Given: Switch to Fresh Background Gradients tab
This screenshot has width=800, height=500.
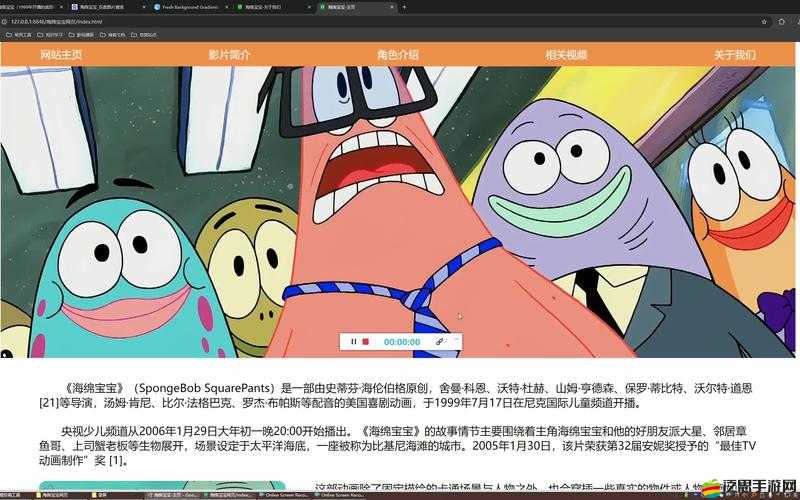Looking at the screenshot, I should pos(190,7).
